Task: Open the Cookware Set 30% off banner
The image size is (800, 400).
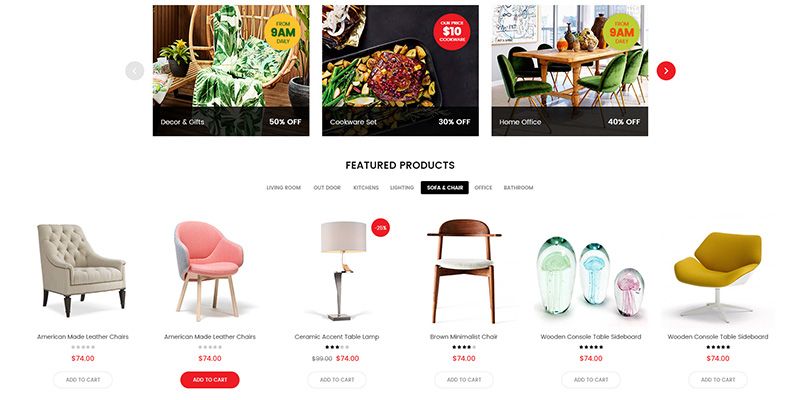Action: [x=400, y=70]
